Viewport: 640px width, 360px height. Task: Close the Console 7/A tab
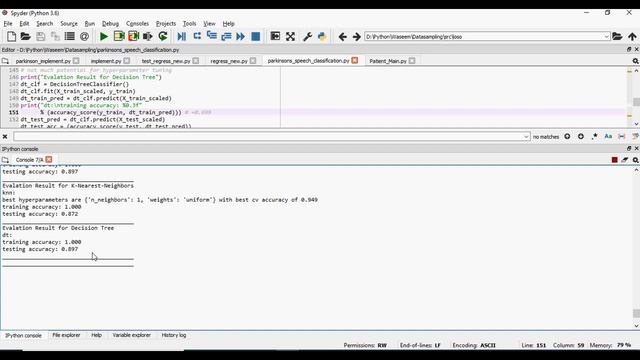click(49, 160)
